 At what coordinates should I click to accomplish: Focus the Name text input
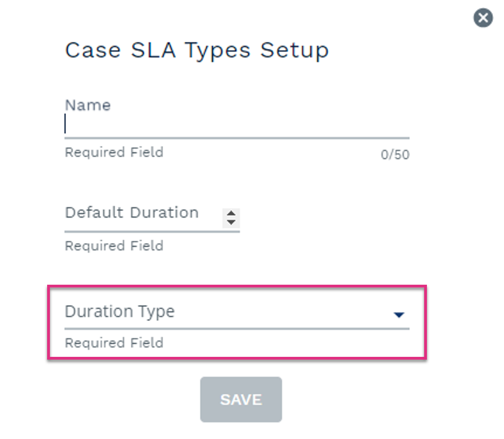point(237,124)
